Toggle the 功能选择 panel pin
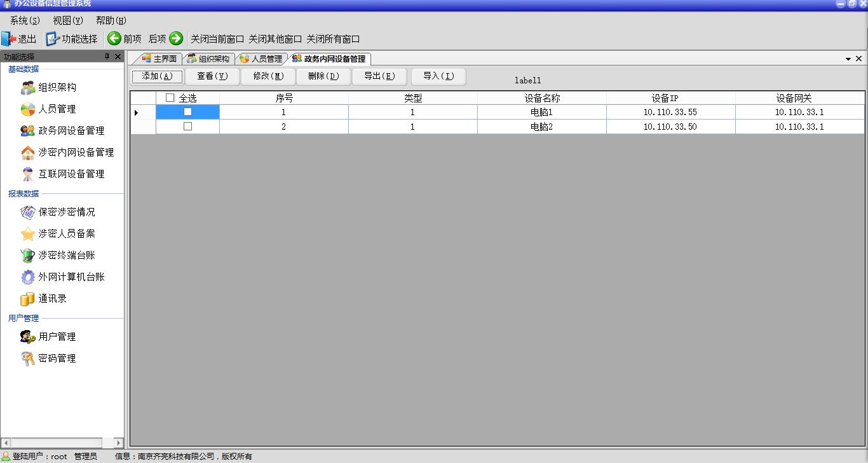868x463 pixels. 107,57
